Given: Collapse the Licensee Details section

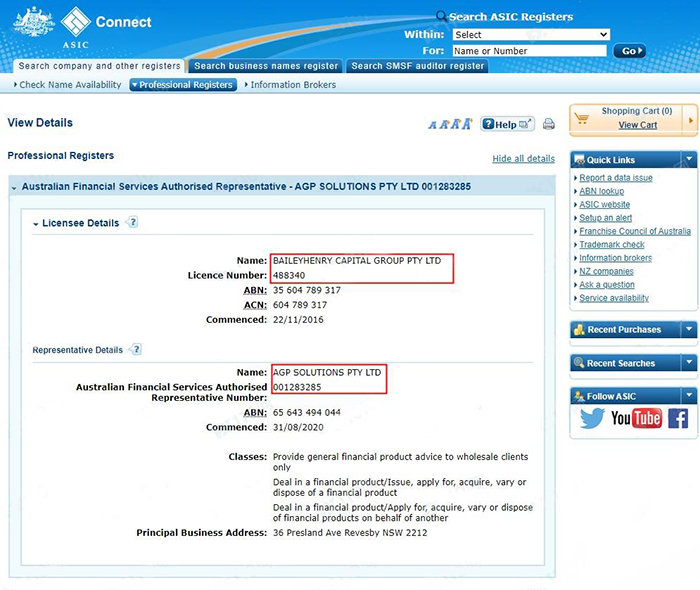Looking at the screenshot, I should click(x=36, y=224).
